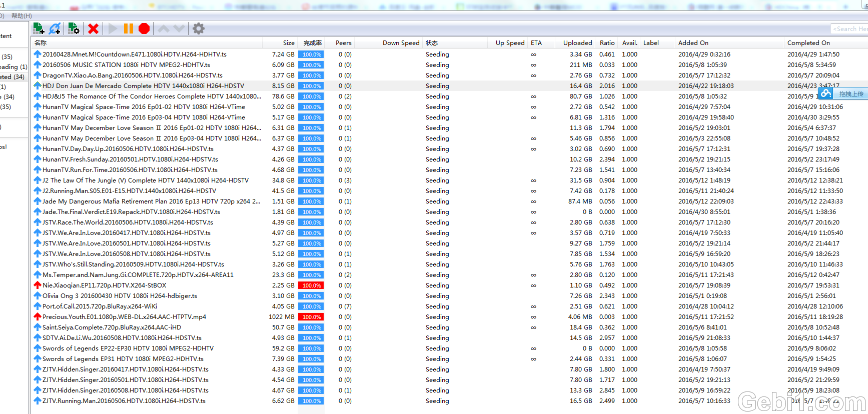868x414 pixels.
Task: Sort by the Size column header
Action: click(x=281, y=43)
